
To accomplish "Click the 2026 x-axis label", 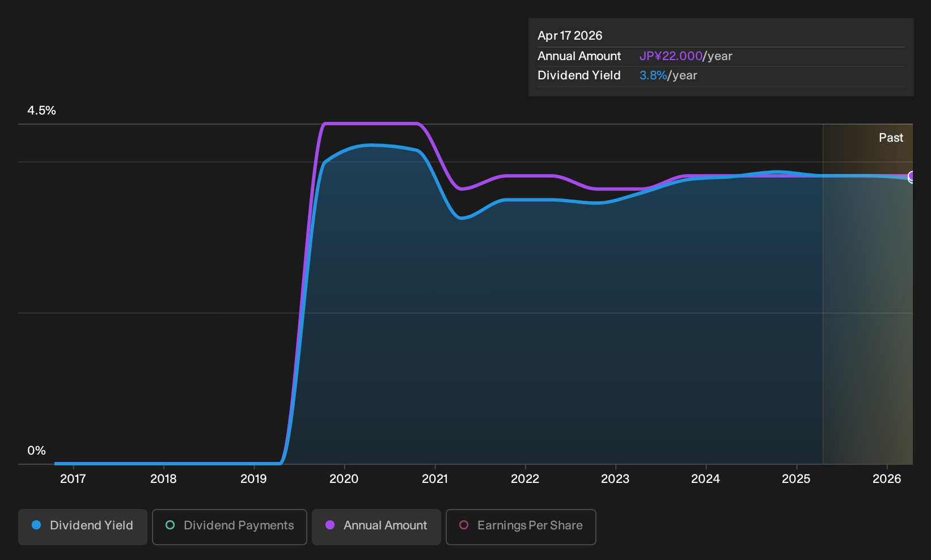I will coord(887,479).
